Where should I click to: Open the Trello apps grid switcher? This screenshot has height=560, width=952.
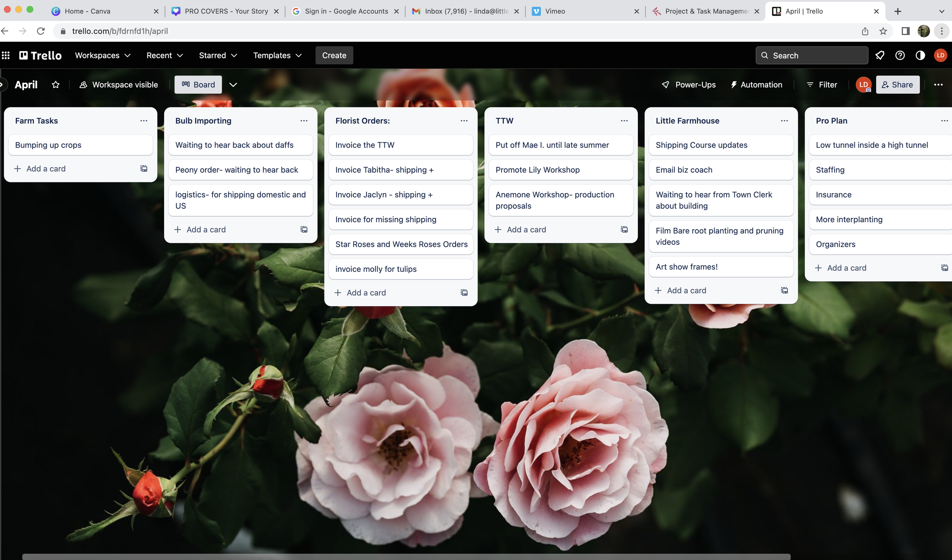6,56
